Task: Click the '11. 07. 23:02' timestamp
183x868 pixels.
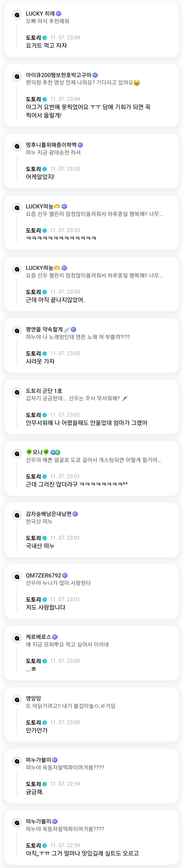Action: pos(65,415)
